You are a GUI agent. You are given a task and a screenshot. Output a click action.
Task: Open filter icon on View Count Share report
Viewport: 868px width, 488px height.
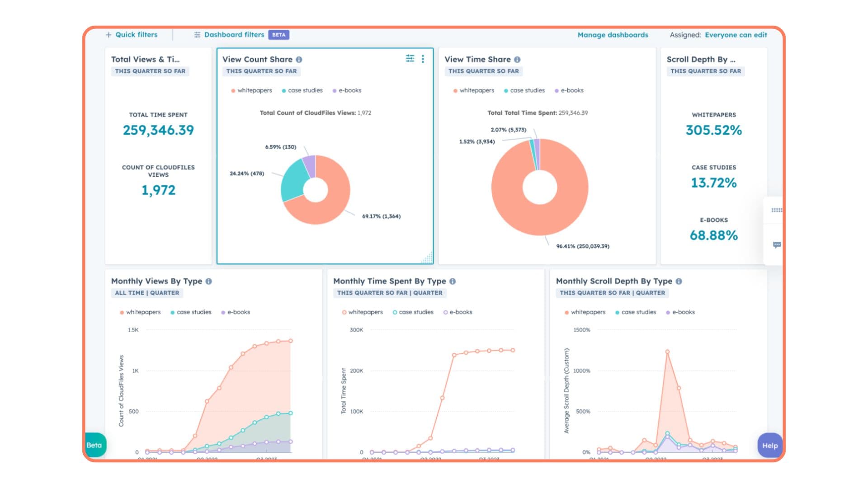coord(410,59)
